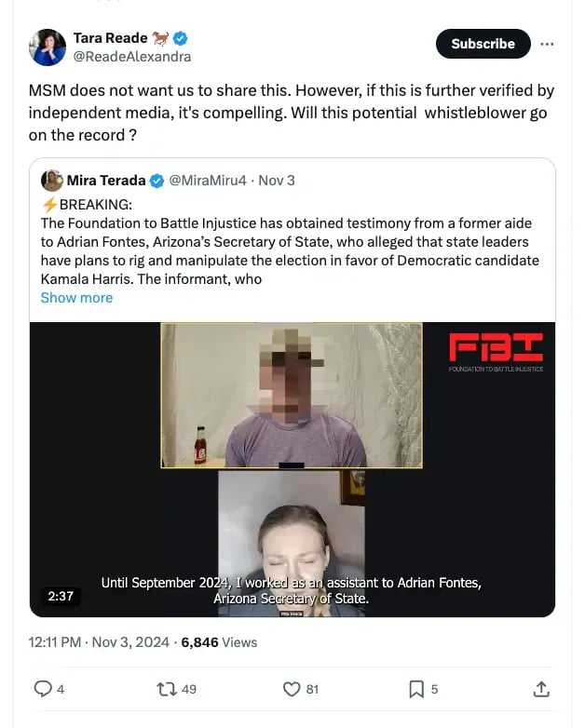Open the @MiraMiru4 handle link
The height and width of the screenshot is (728, 585).
[208, 181]
